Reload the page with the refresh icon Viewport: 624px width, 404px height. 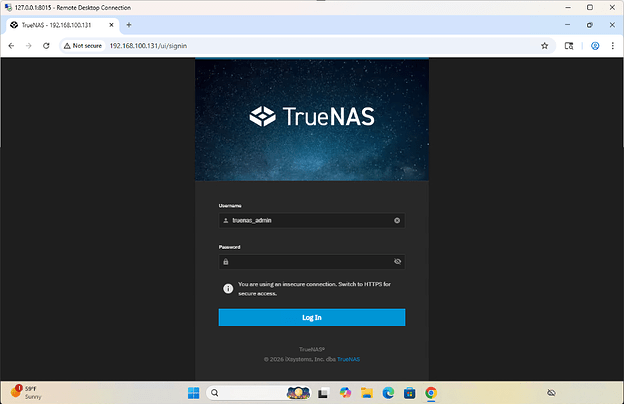(46, 46)
